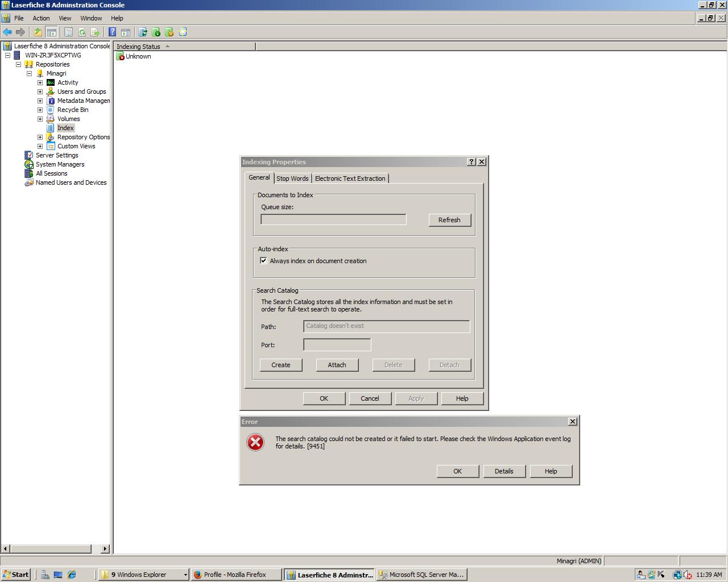Expand the Repository Options node
This screenshot has height=582, width=728.
click(x=40, y=137)
